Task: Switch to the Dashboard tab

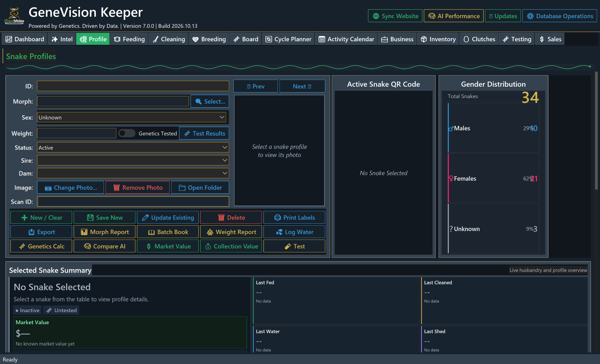Action: (x=25, y=39)
